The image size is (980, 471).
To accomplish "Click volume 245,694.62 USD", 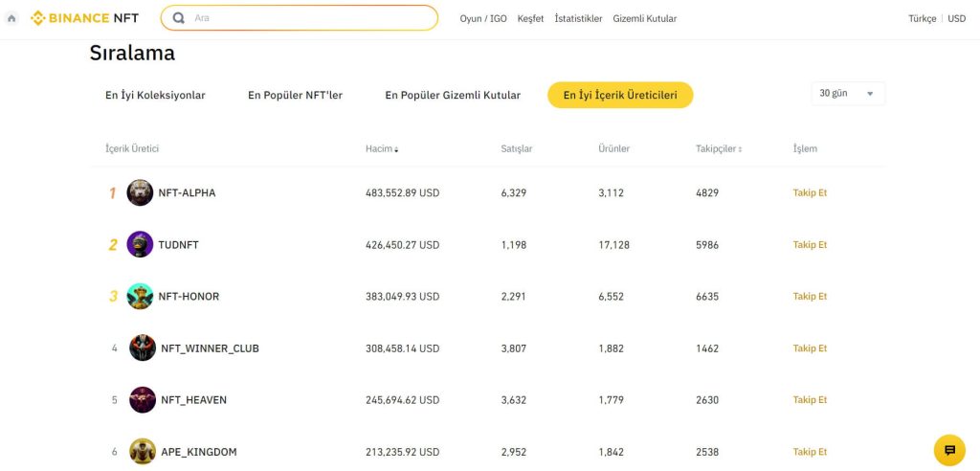I will pos(403,400).
